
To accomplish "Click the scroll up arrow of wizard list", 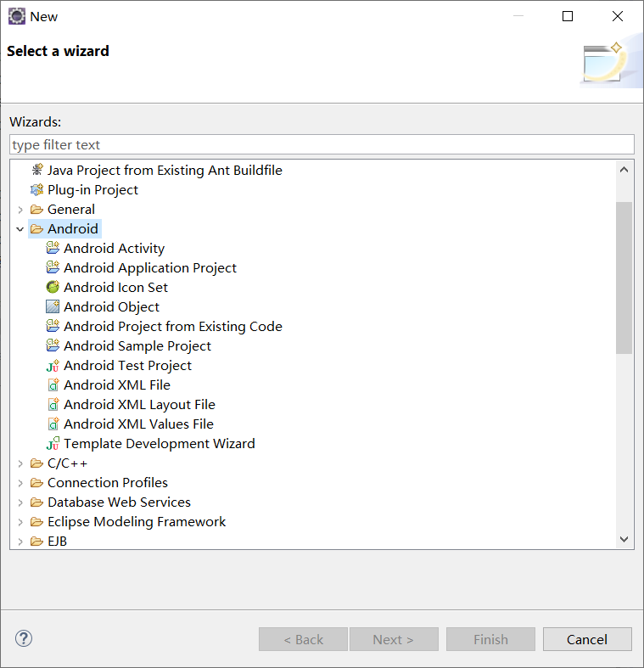I will [x=624, y=170].
